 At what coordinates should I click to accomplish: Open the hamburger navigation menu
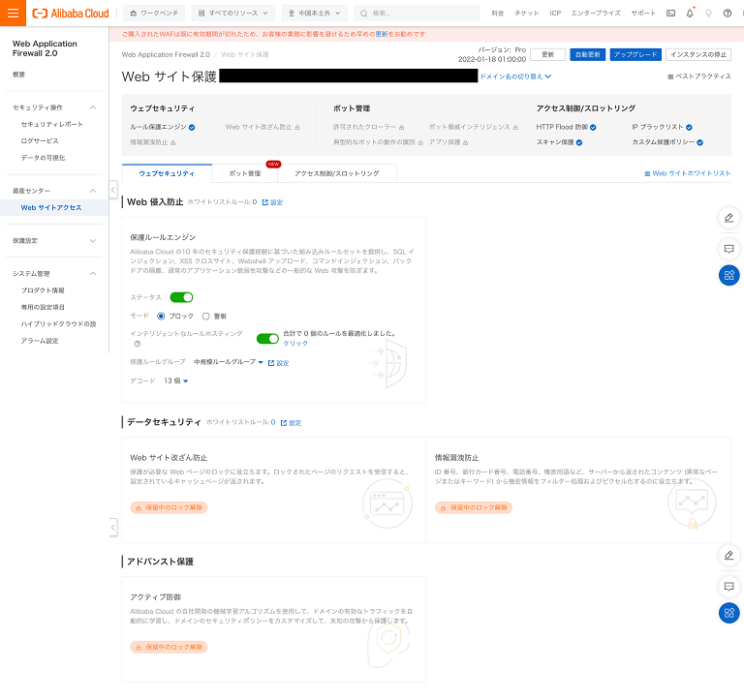(13, 13)
